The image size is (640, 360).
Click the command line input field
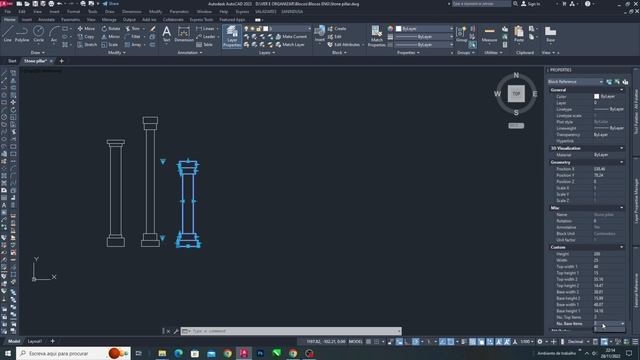pyautogui.click(x=291, y=331)
